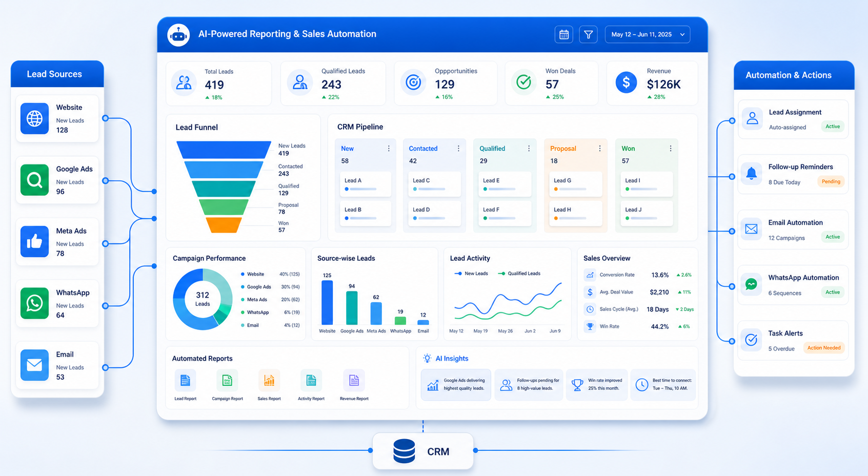
Task: Expand the May 12 – Jun 11, 2025 date dropdown
Action: pos(648,34)
